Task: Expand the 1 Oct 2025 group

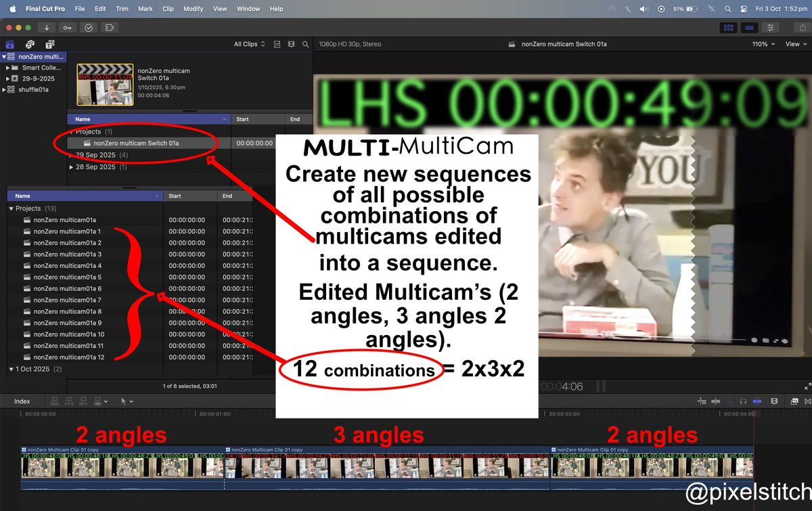Action: (x=12, y=369)
